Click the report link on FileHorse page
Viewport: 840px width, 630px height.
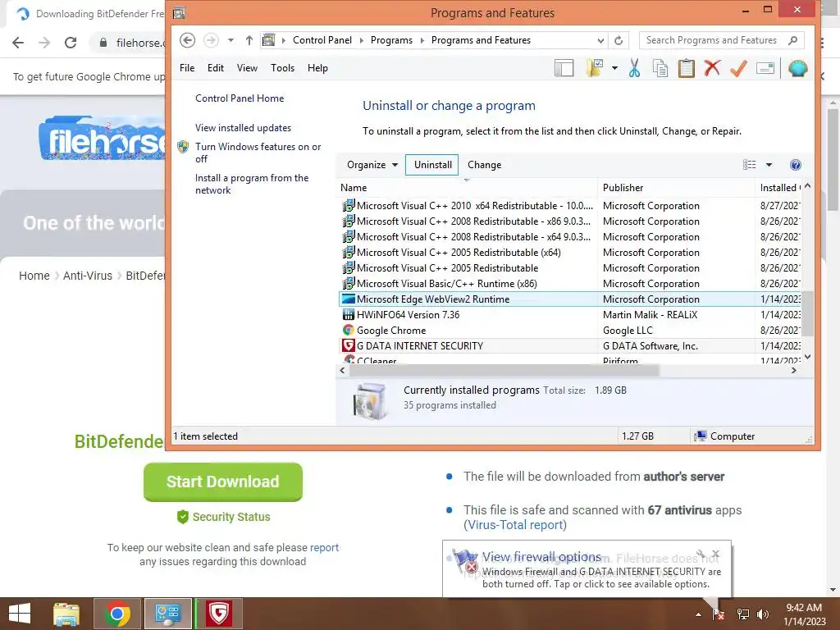tap(324, 547)
